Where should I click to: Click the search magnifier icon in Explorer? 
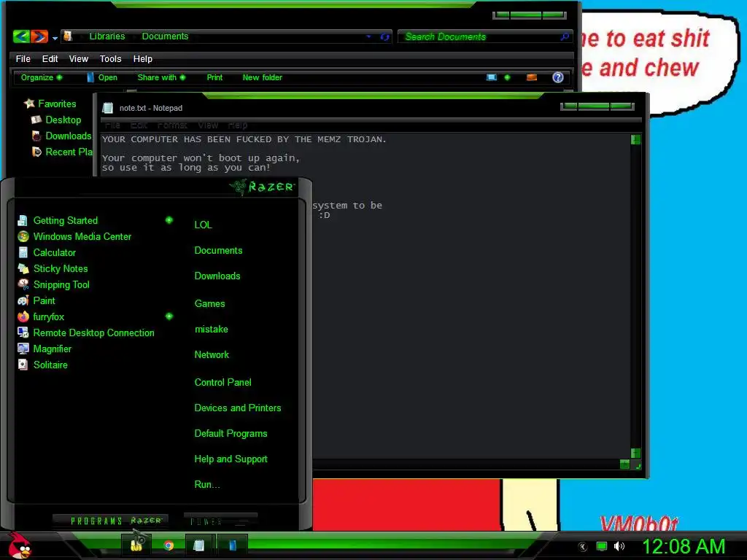point(565,36)
